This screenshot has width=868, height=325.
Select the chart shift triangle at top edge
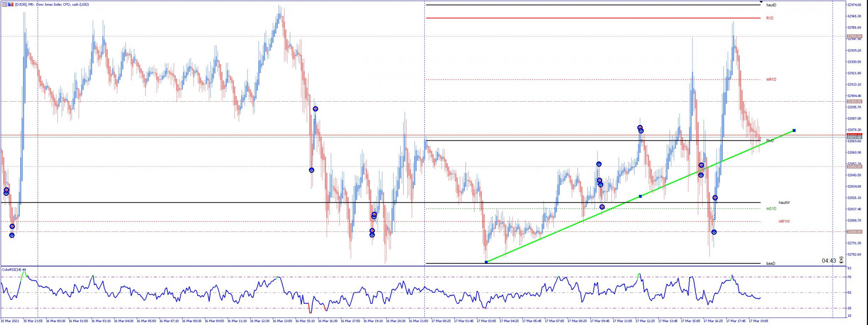pos(761,2)
